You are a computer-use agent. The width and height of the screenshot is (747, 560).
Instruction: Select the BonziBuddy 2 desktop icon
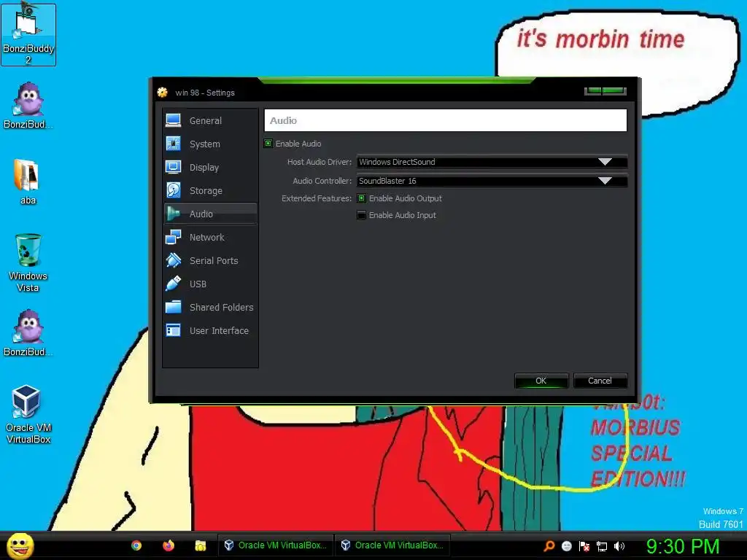[28, 34]
